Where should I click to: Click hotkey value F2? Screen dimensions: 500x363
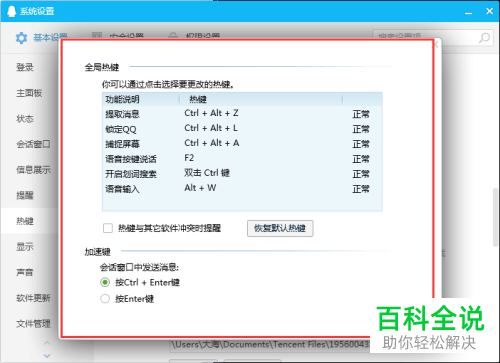point(189,158)
